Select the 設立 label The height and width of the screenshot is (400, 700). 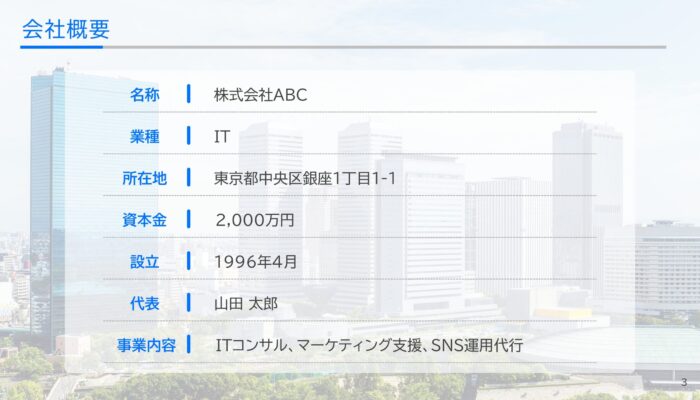click(144, 262)
